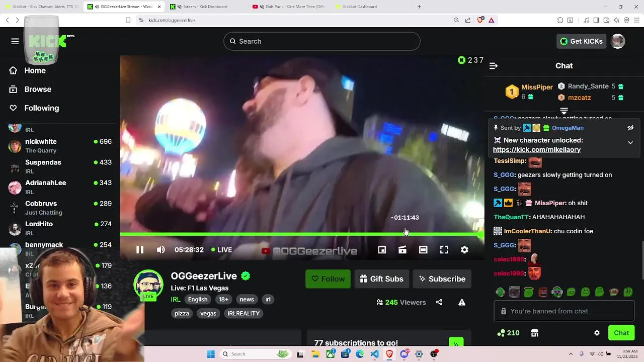This screenshot has width=644, height=362.
Task: Click the Get KICKs button
Action: point(581,41)
